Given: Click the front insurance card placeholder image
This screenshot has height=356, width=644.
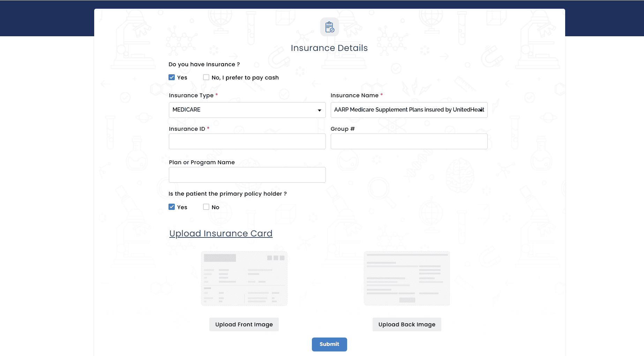Looking at the screenshot, I should click(244, 278).
